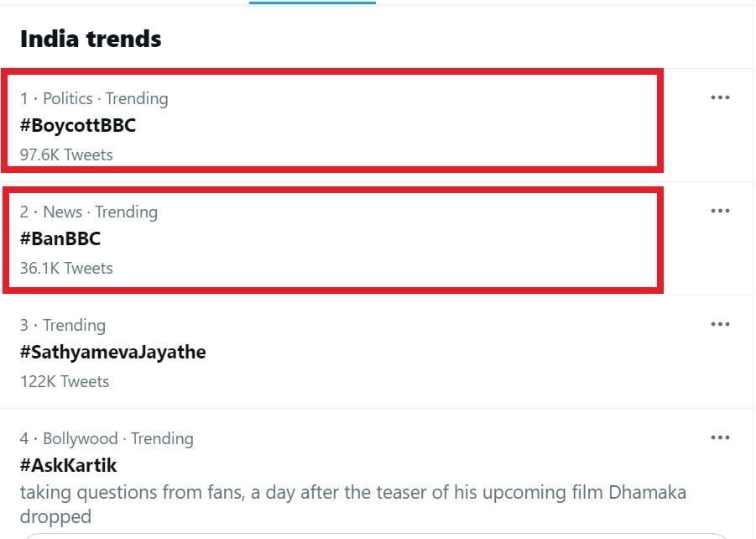Open the #BanBBC hashtag

[x=60, y=239]
